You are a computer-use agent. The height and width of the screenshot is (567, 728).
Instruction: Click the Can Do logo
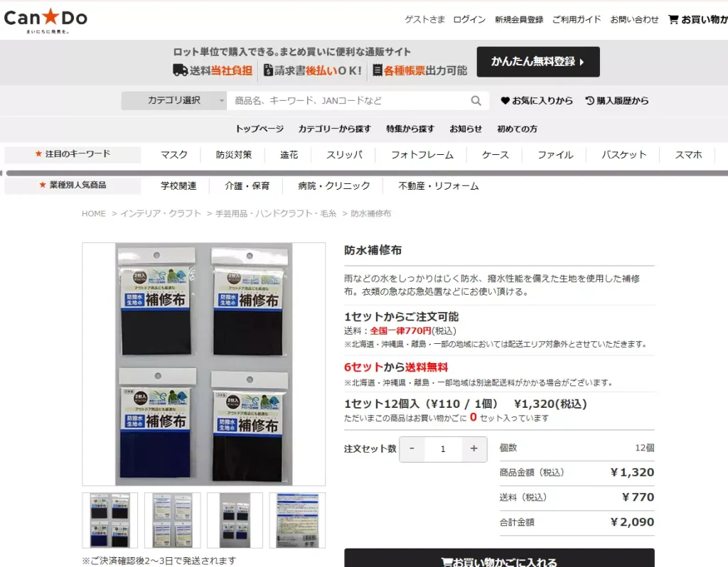45,19
